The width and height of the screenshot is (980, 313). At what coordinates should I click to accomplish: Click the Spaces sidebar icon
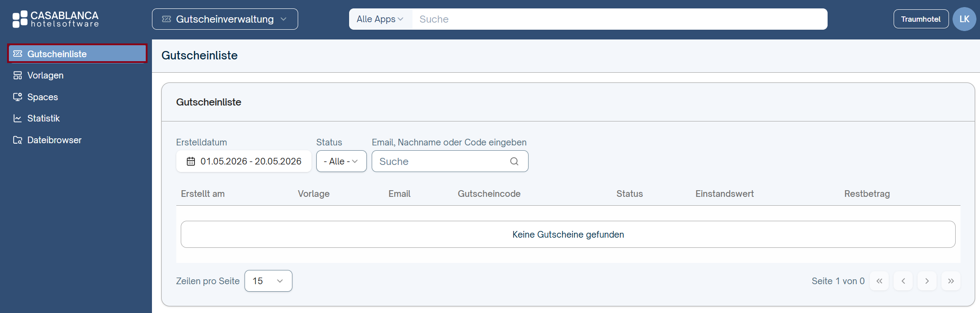click(18, 97)
